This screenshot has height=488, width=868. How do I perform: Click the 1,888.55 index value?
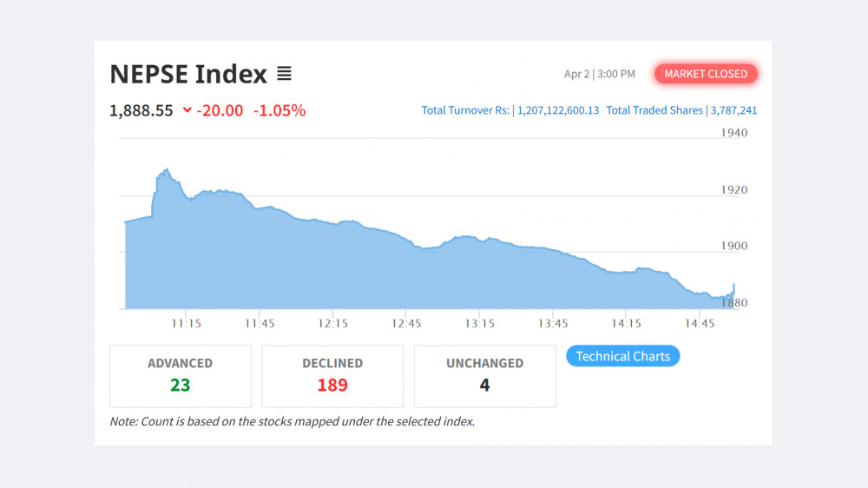coord(141,110)
